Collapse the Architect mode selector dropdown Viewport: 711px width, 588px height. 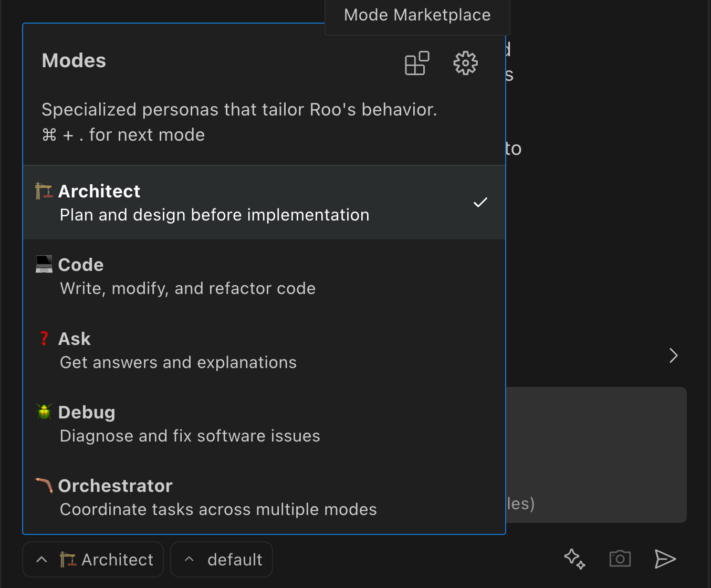[93, 560]
